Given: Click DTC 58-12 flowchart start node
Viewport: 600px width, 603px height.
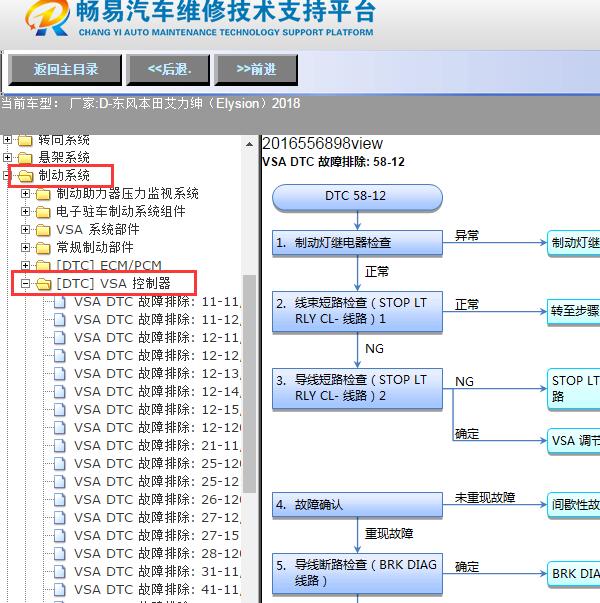Looking at the screenshot, I should tap(357, 197).
